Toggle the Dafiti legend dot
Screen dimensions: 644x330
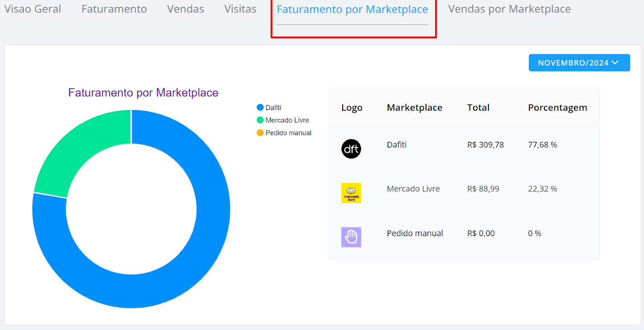[x=260, y=108]
